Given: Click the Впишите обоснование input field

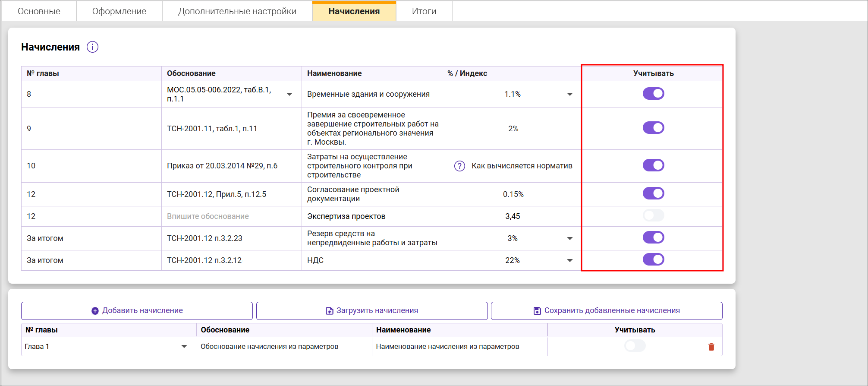Looking at the screenshot, I should pos(208,216).
